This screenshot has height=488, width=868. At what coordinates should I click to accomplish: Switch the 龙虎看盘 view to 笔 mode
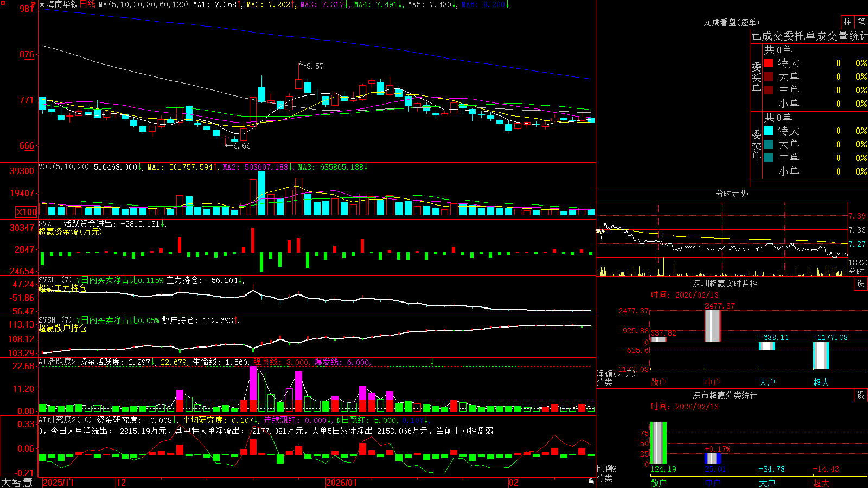tap(861, 22)
